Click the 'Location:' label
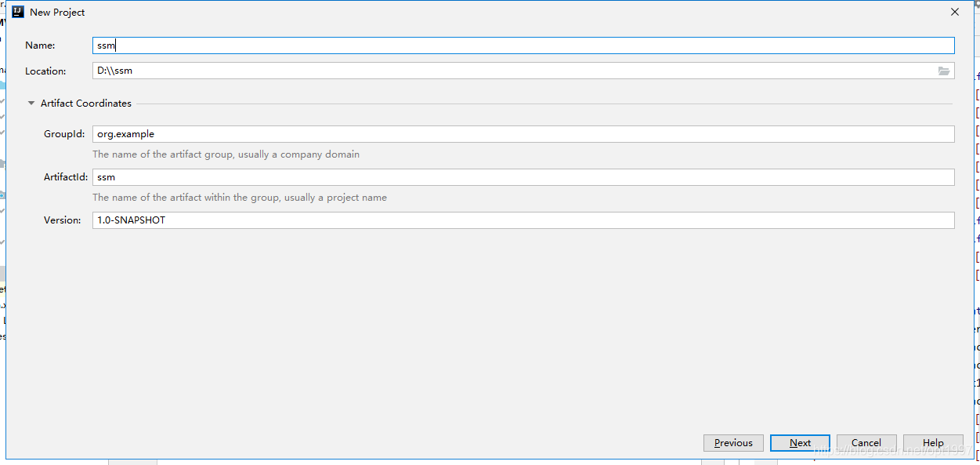Image resolution: width=980 pixels, height=465 pixels. click(x=45, y=71)
